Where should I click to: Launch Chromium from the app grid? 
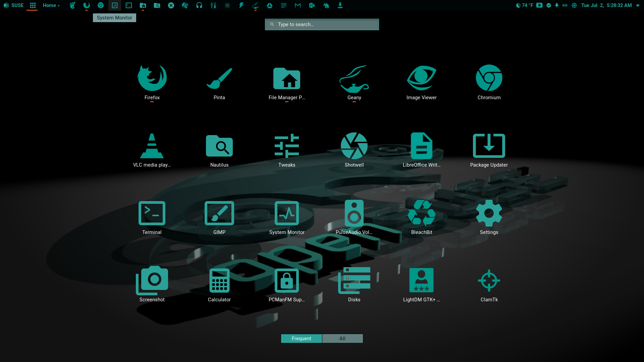pos(489,83)
